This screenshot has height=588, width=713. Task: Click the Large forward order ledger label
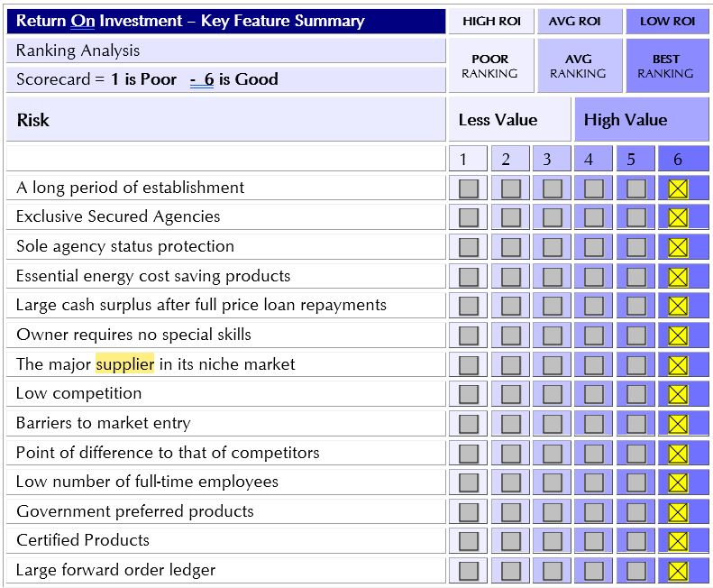(x=115, y=570)
